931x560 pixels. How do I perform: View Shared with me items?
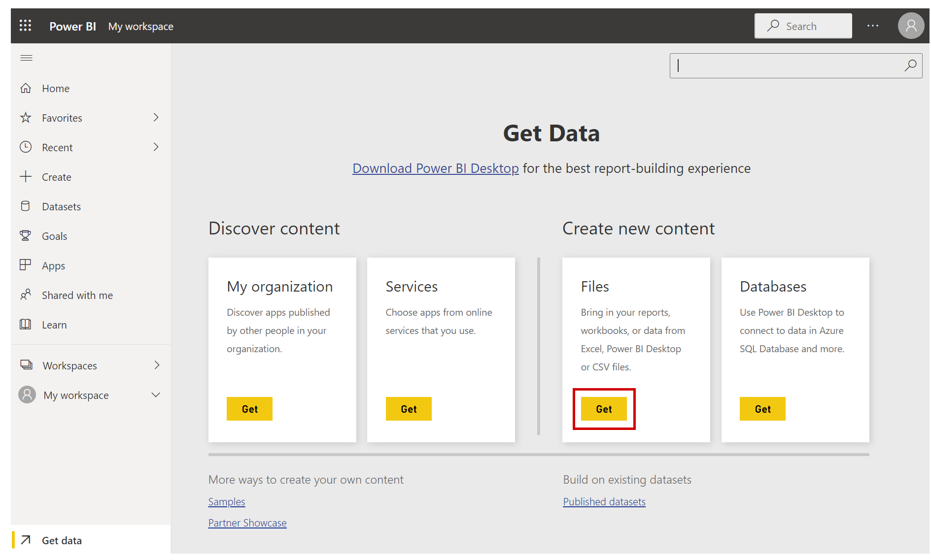pyautogui.click(x=77, y=295)
